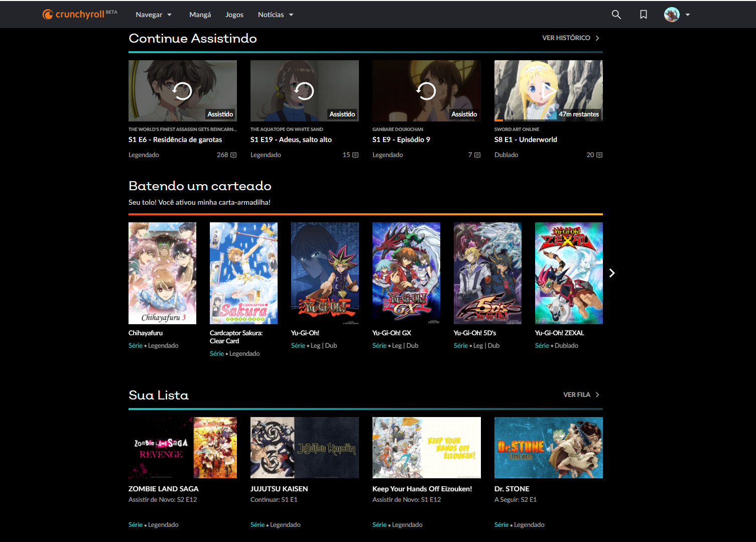The height and width of the screenshot is (542, 756).
Task: Open the Jogos menu item
Action: [x=234, y=15]
